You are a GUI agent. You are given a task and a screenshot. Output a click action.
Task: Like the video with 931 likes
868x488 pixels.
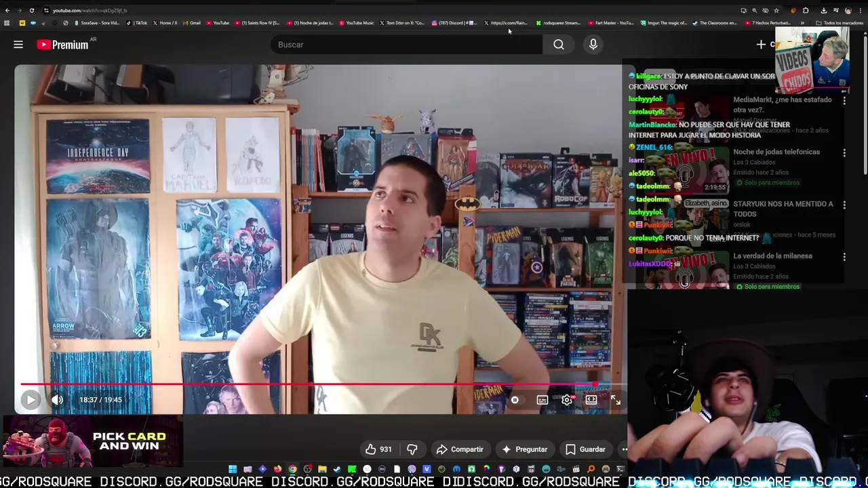pyautogui.click(x=378, y=449)
